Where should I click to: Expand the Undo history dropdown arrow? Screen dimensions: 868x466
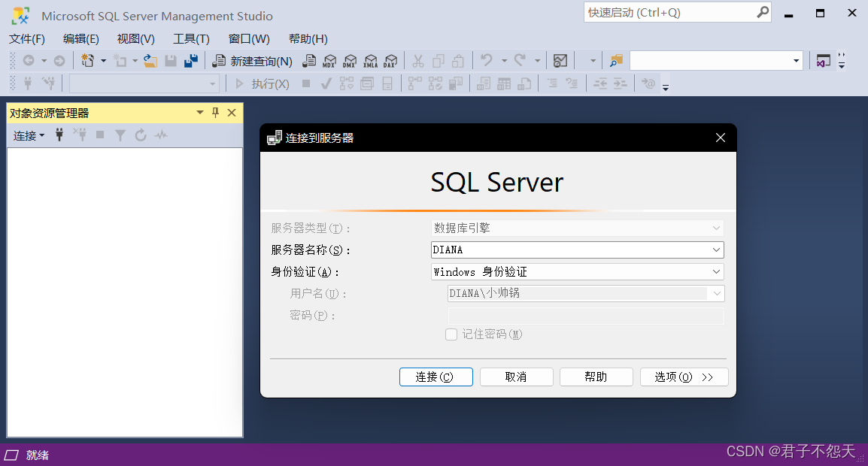point(504,61)
